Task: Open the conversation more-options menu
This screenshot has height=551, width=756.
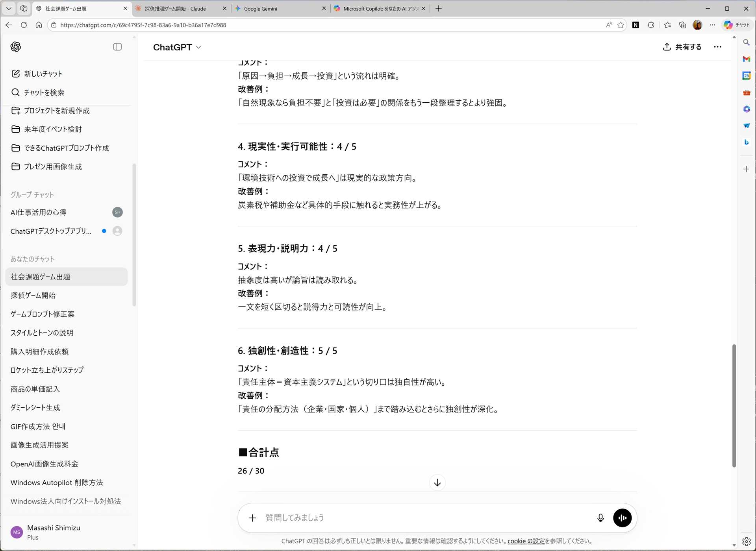Action: click(718, 47)
